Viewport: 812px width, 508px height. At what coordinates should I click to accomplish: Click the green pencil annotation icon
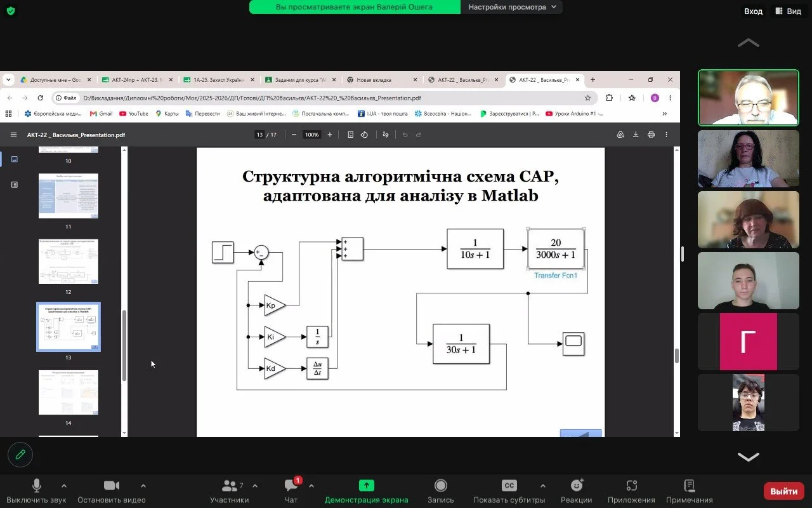(x=20, y=455)
